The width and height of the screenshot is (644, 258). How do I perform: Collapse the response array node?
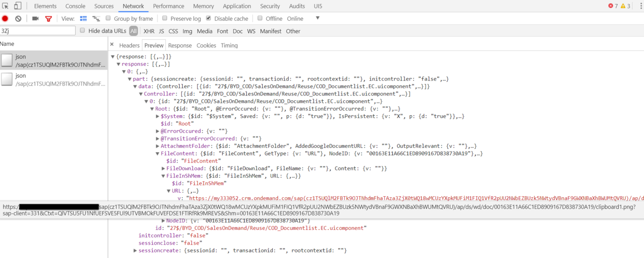click(x=118, y=64)
